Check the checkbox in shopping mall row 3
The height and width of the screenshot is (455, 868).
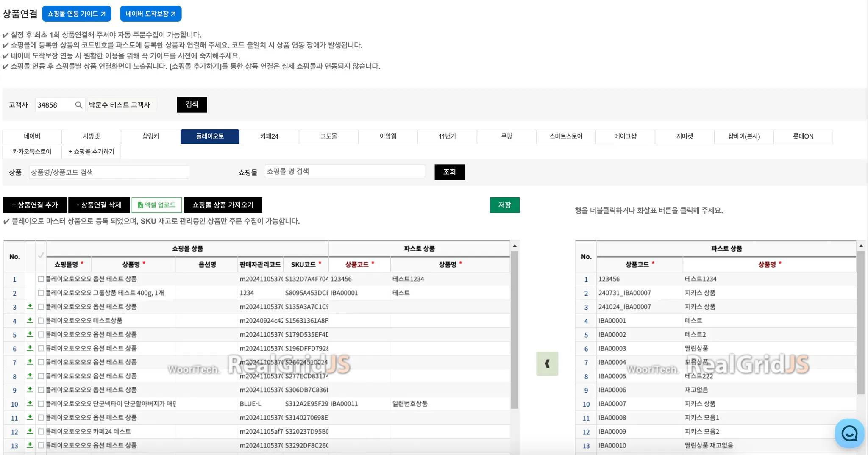pyautogui.click(x=41, y=307)
